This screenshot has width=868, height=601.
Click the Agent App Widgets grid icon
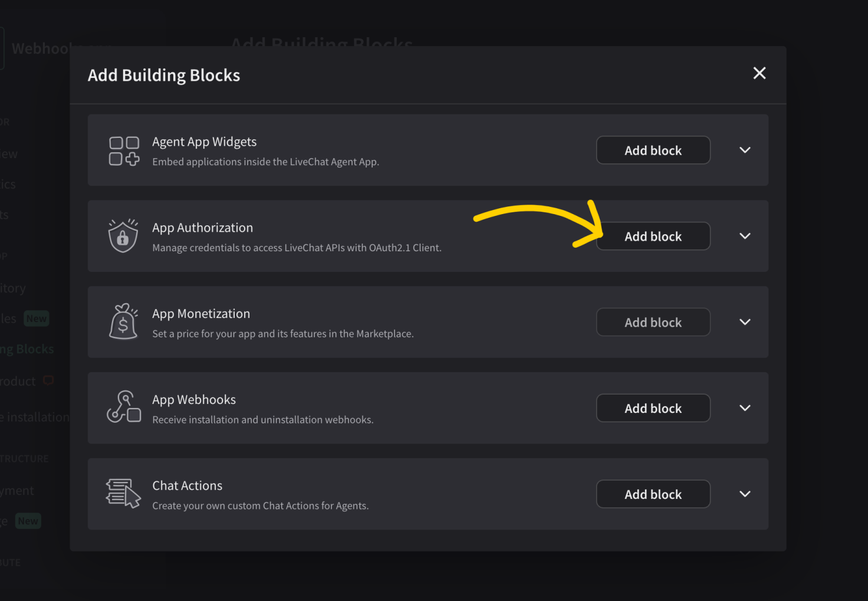click(x=124, y=151)
